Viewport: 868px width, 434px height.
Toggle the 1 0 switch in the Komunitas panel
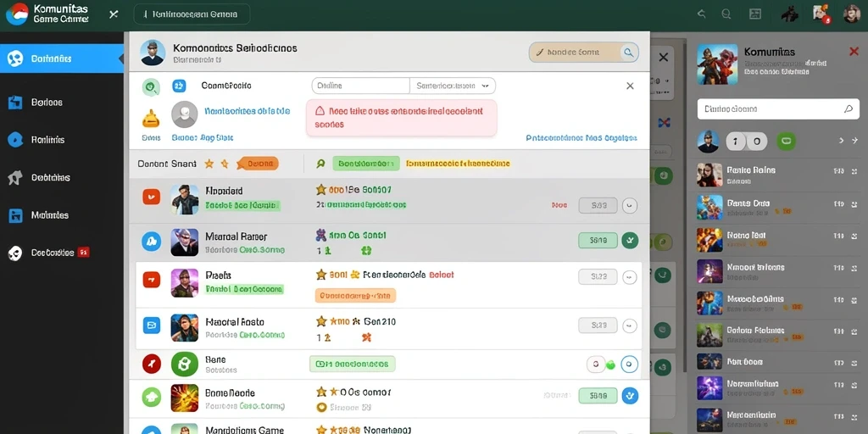(746, 142)
